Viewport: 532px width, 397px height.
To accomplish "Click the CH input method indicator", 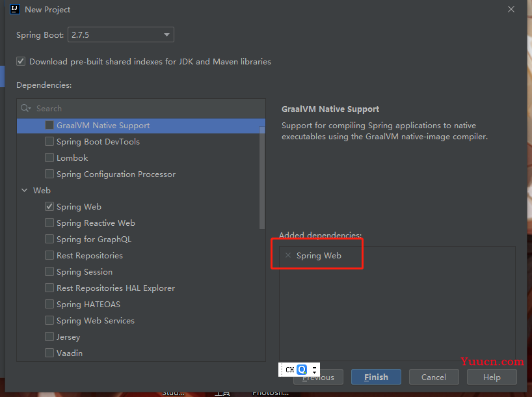I will pos(289,370).
